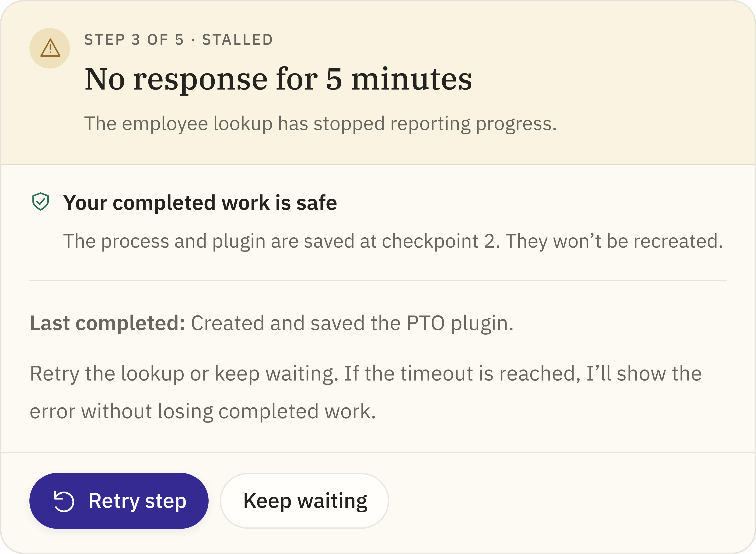Click the warning triangle icon

[x=50, y=48]
